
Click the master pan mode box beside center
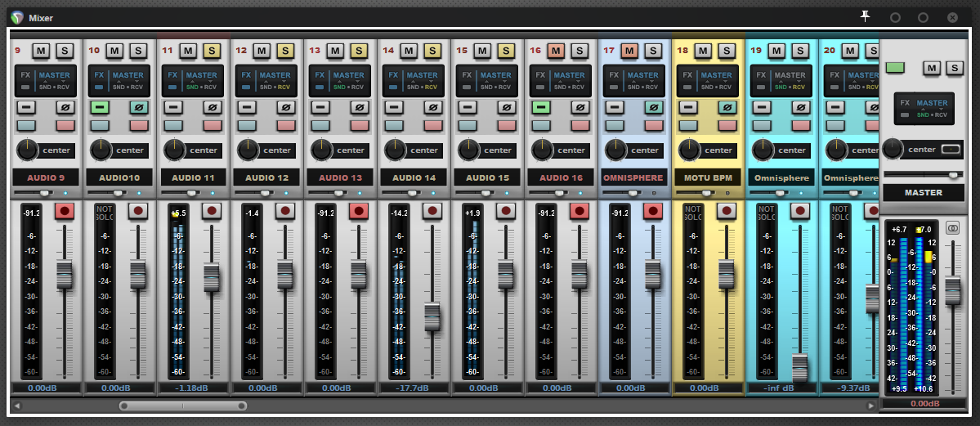(951, 150)
